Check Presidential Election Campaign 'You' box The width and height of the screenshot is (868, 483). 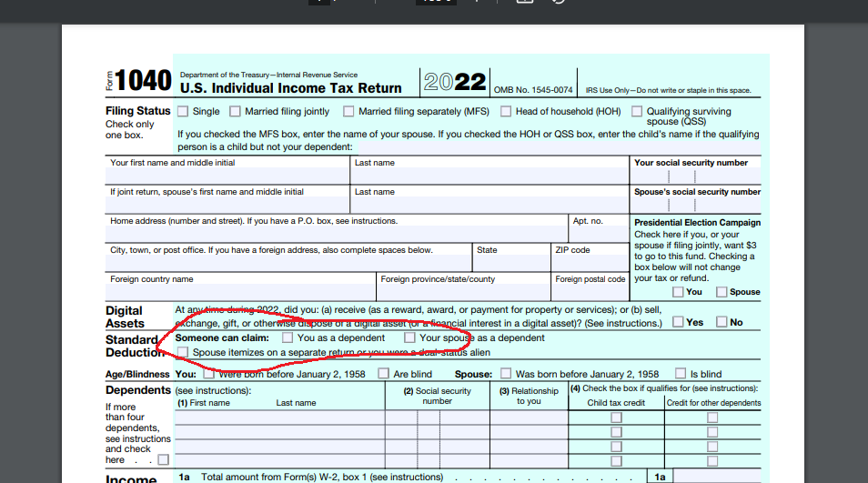[x=678, y=292]
